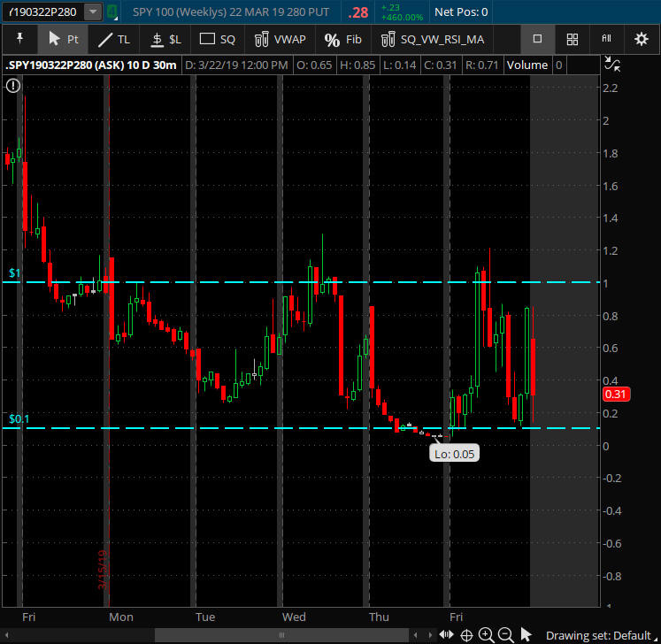
Task: Select the SQ rectangle drawing tool
Action: (x=218, y=39)
